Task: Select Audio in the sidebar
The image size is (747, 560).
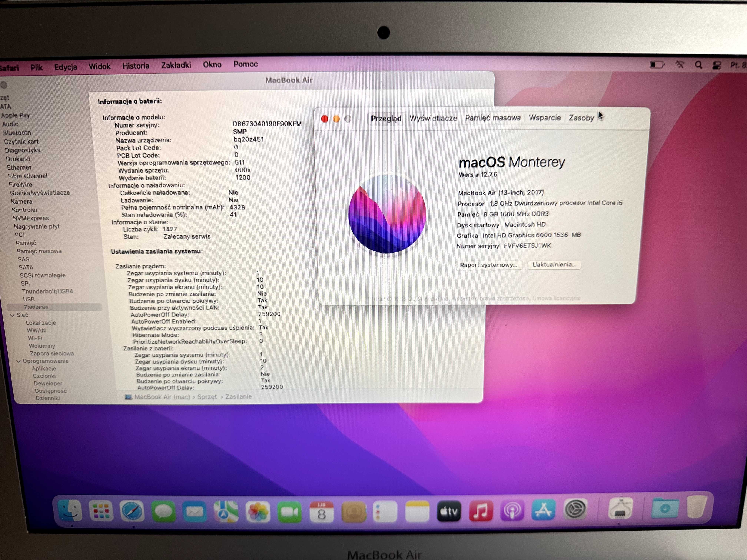Action: point(10,124)
